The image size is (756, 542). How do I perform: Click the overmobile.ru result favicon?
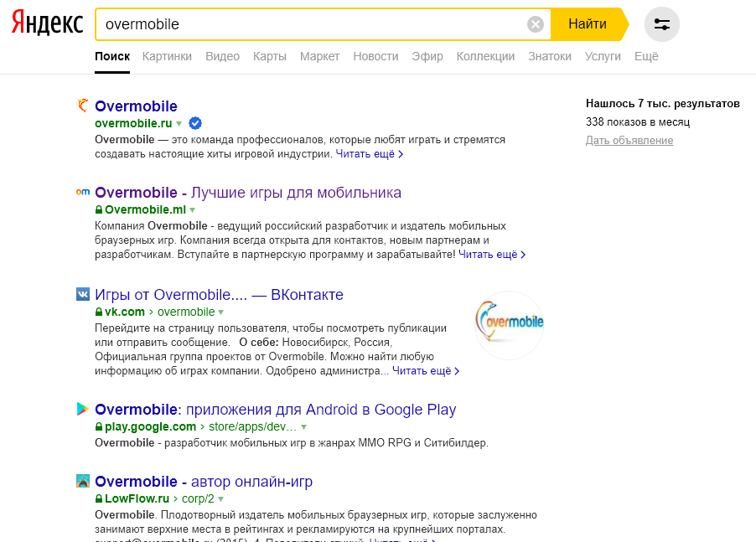coord(83,105)
